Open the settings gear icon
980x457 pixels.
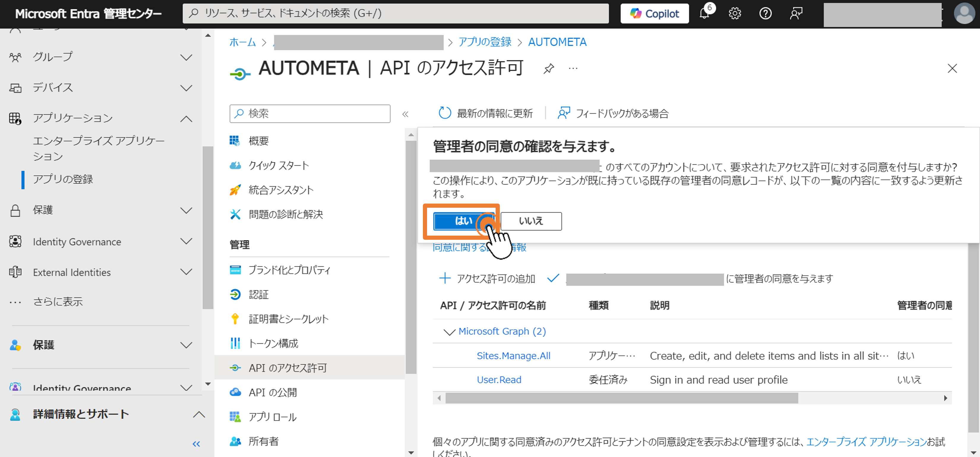[735, 14]
